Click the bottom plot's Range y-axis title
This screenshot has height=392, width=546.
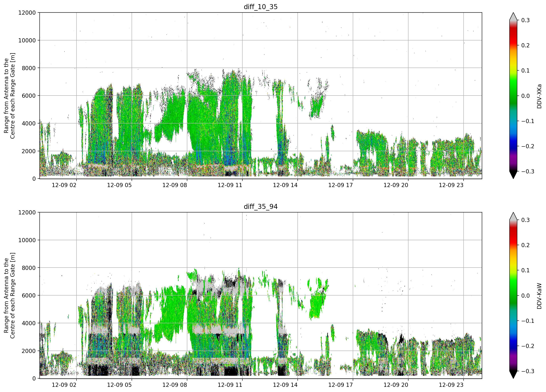pyautogui.click(x=9, y=295)
